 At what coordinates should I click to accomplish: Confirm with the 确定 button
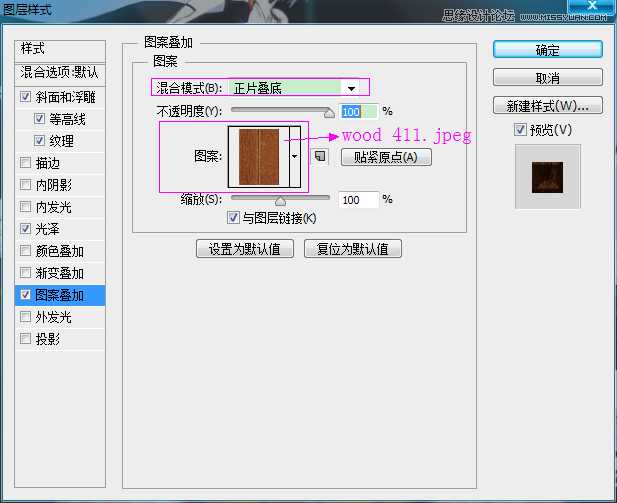[x=547, y=50]
